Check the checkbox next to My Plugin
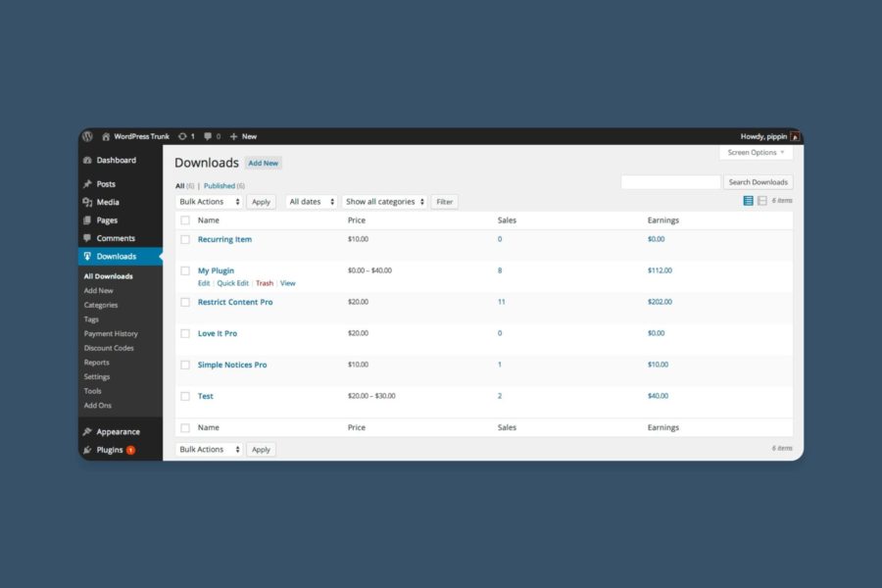The height and width of the screenshot is (588, 882). point(185,270)
